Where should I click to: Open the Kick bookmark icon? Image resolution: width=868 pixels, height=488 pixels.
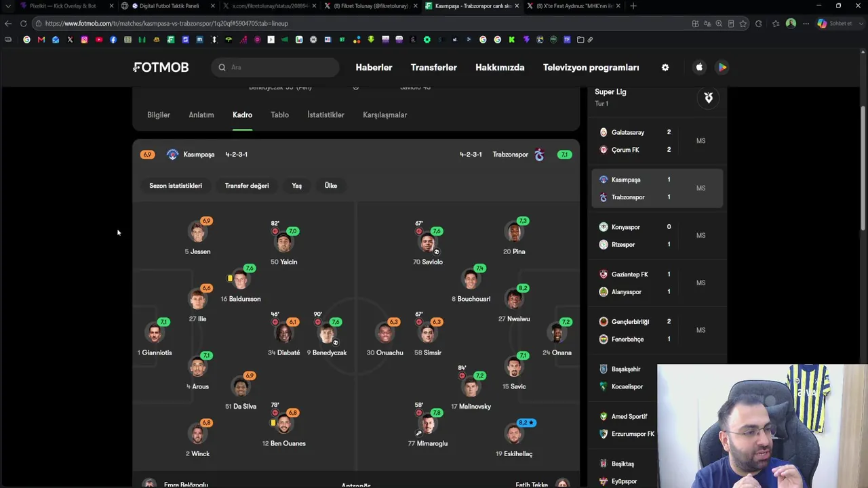point(511,39)
